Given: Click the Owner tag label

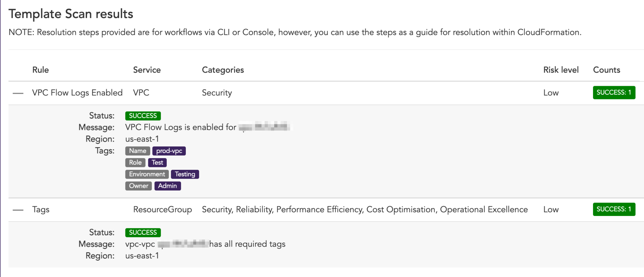Looking at the screenshot, I should (x=138, y=186).
